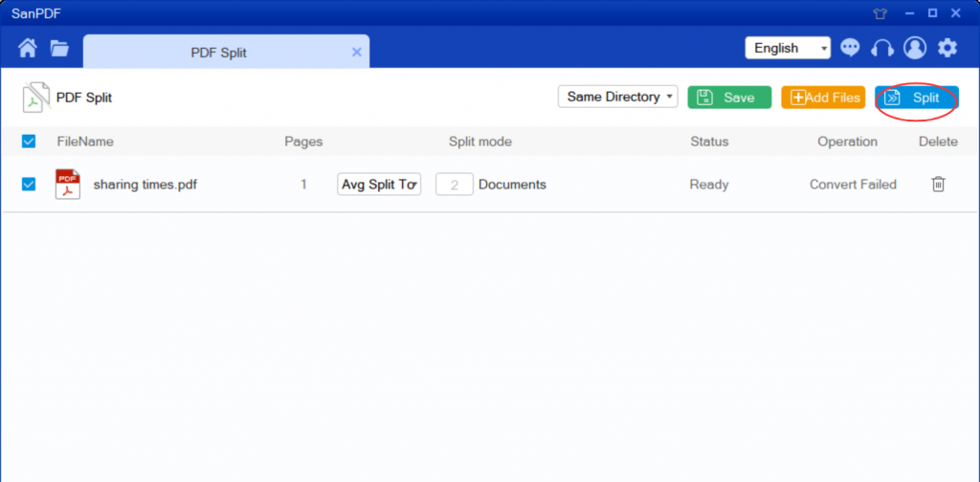Click the Ready status text
Image resolution: width=980 pixels, height=482 pixels.
[x=709, y=185]
